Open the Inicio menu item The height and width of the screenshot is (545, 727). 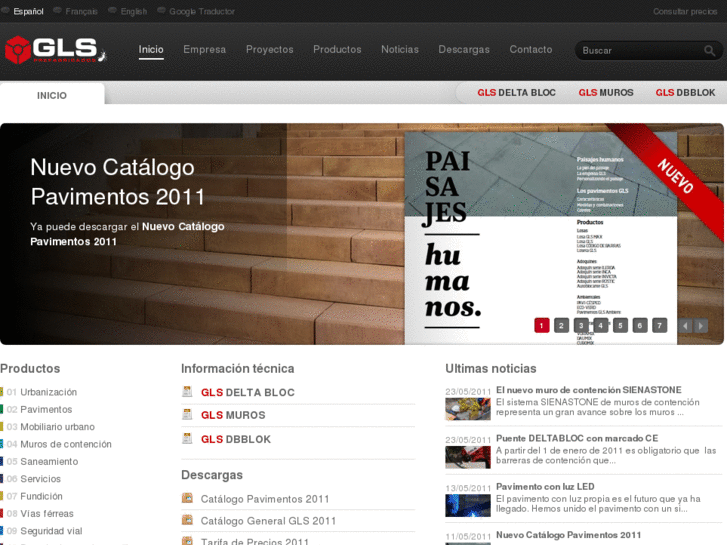(x=151, y=50)
